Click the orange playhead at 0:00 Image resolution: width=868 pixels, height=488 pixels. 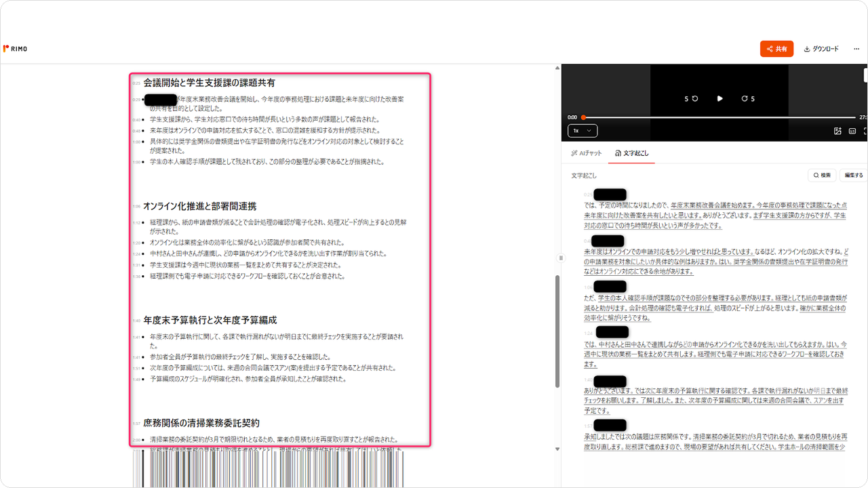point(583,117)
